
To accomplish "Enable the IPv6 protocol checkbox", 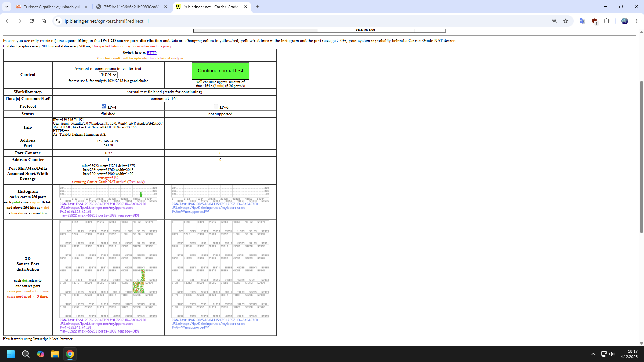I will [216, 106].
